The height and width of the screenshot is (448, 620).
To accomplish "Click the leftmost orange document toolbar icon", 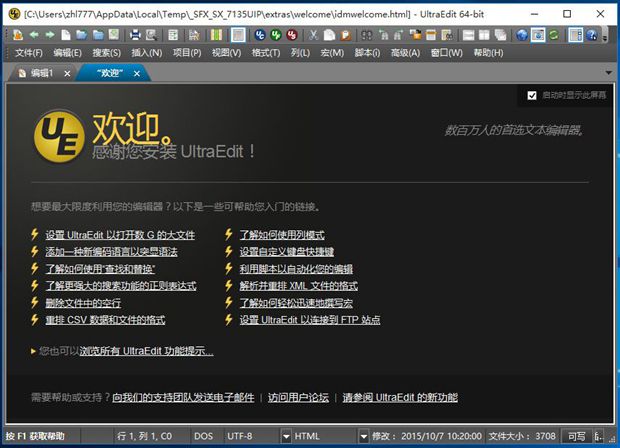I will point(18,35).
